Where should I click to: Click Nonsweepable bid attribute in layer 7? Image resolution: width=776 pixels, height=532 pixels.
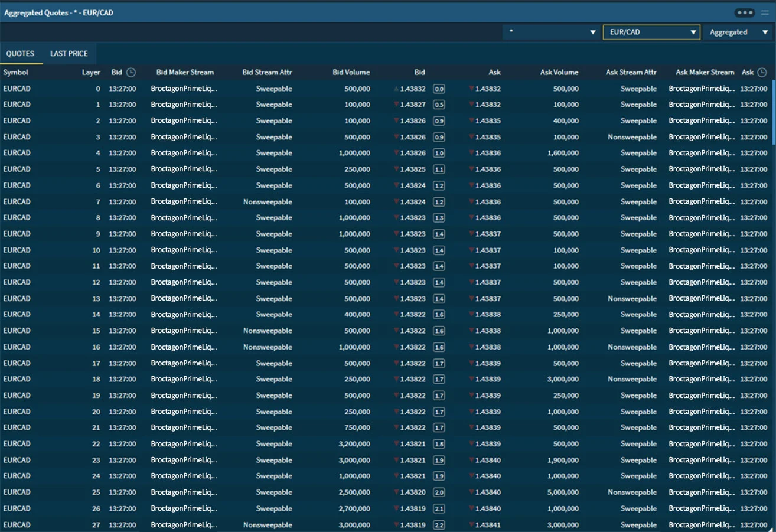pos(268,202)
